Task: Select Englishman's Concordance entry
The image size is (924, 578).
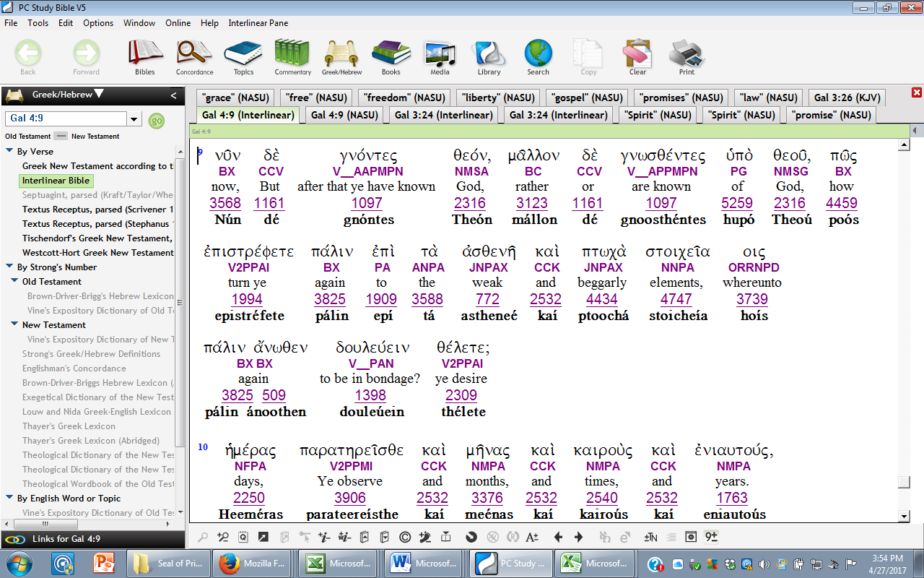Action: (74, 368)
